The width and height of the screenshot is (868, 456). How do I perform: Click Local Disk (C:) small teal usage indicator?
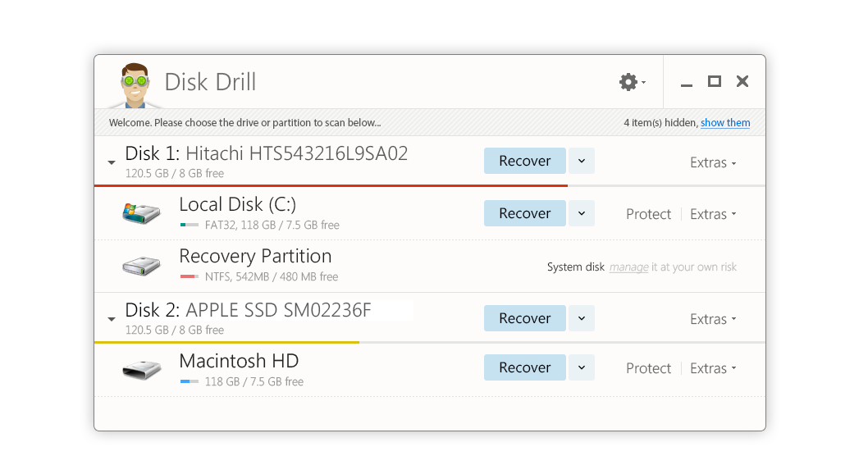click(190, 226)
